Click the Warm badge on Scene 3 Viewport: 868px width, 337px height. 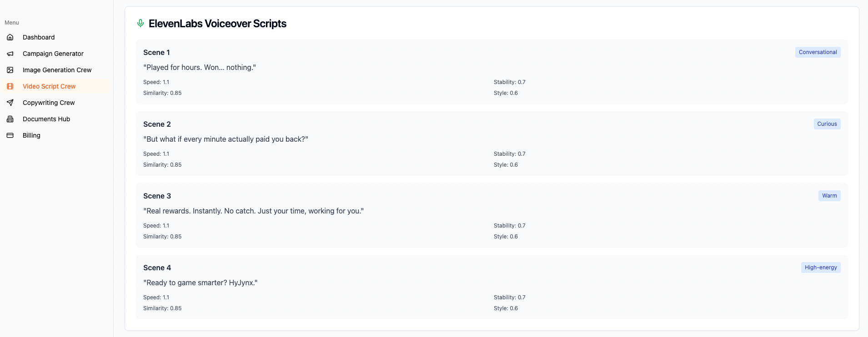[x=829, y=196]
